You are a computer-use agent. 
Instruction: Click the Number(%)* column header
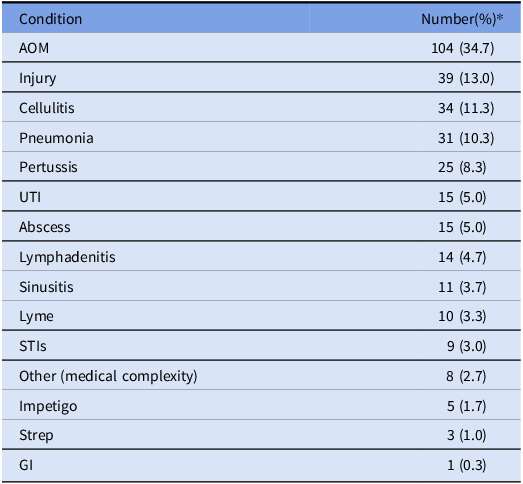tap(462, 19)
